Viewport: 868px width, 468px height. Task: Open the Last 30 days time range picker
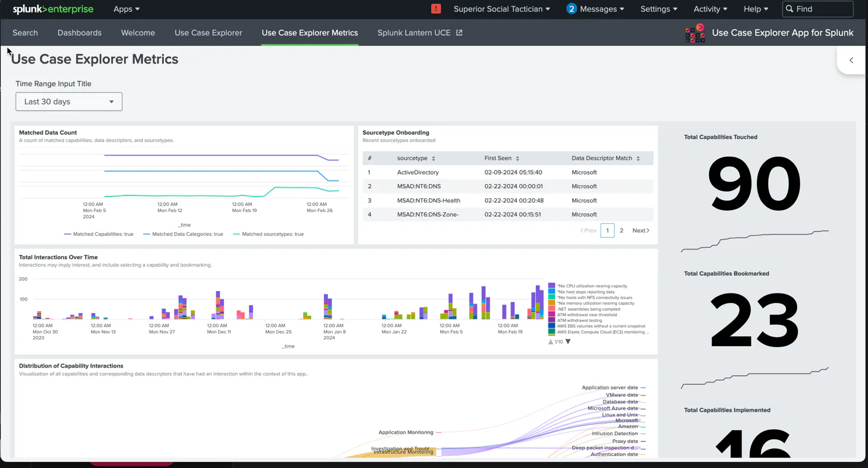coord(68,102)
